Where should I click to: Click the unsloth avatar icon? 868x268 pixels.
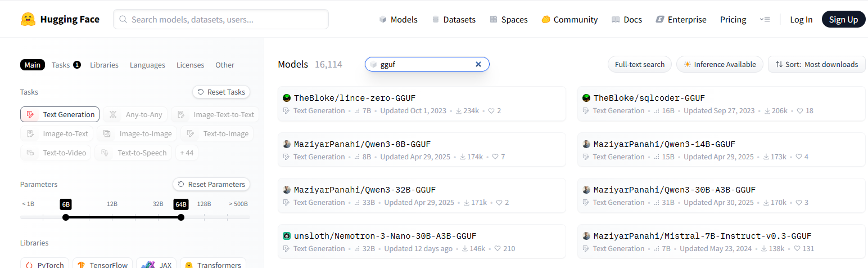[287, 236]
